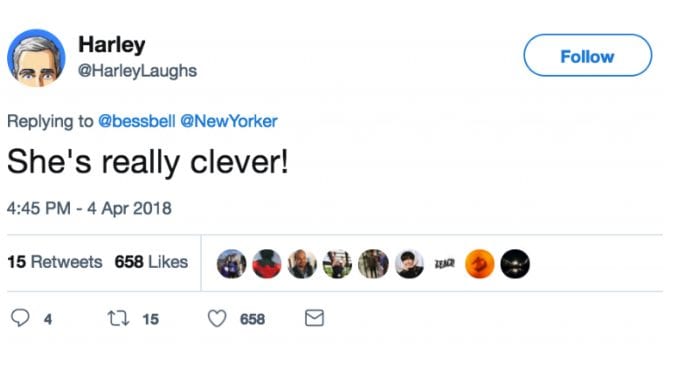Click the retweet arrows icon
This screenshot has height=365, width=693.
tap(118, 318)
